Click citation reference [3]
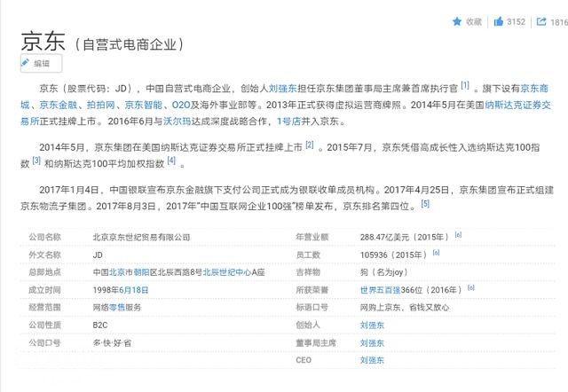The width and height of the screenshot is (568, 392). [x=36, y=161]
